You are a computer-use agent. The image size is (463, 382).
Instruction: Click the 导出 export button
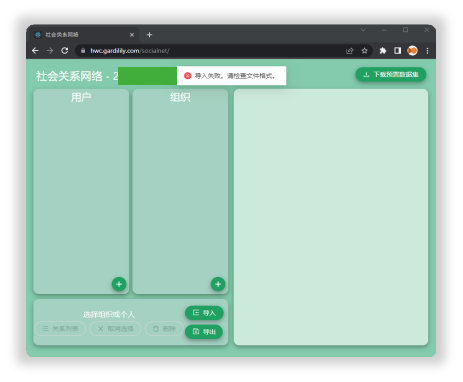point(204,332)
